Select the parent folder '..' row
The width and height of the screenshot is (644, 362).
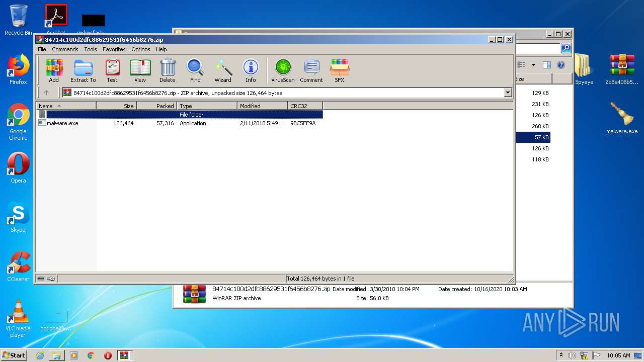[180, 115]
